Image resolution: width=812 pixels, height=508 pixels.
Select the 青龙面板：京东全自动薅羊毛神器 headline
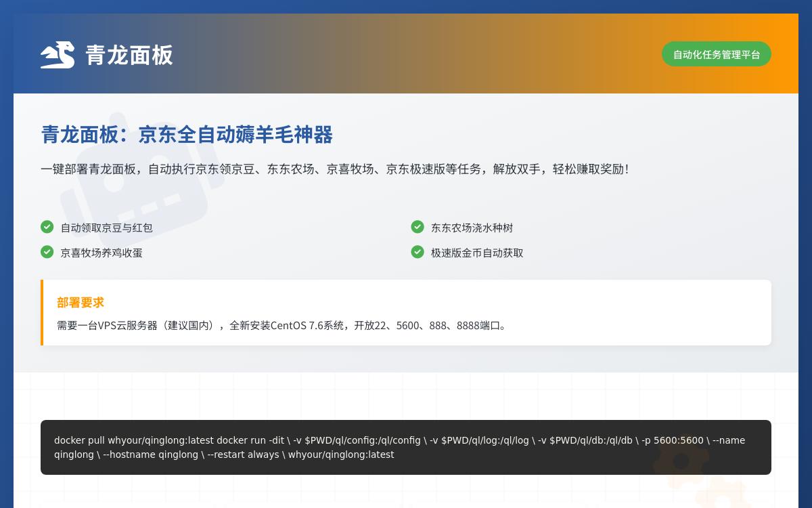coord(187,135)
